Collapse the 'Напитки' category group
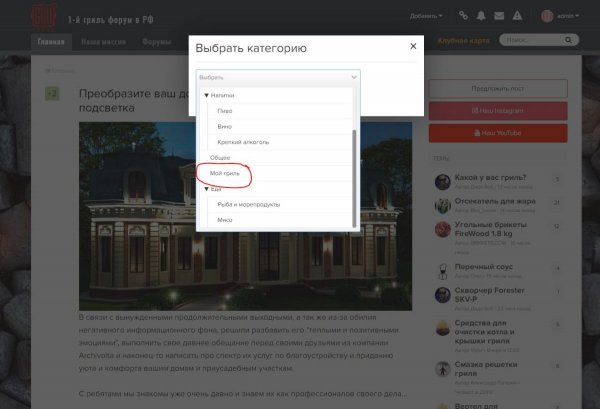 206,95
